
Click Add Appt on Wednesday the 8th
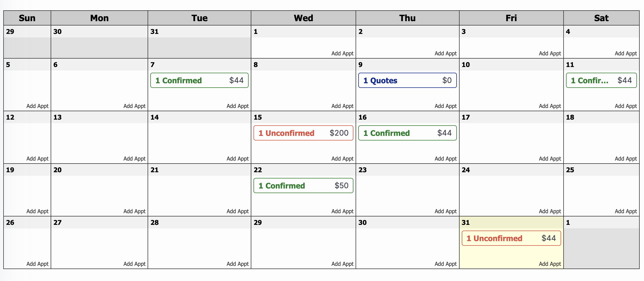(342, 106)
